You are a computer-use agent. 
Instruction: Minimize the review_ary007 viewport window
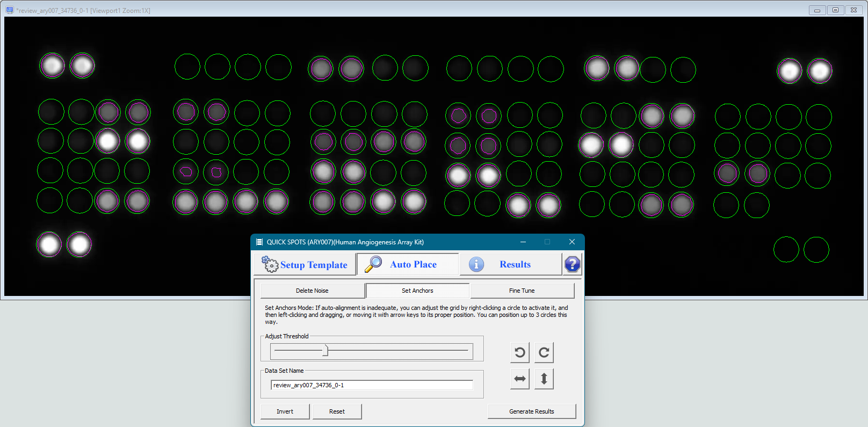pos(817,10)
